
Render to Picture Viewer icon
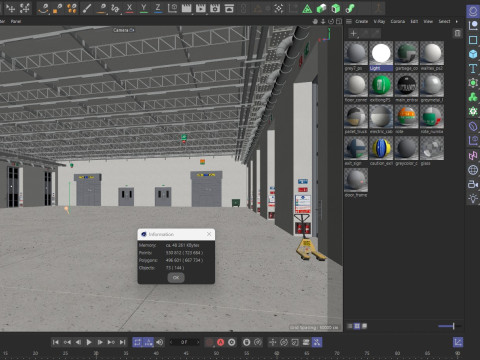pyautogui.click(x=201, y=8)
